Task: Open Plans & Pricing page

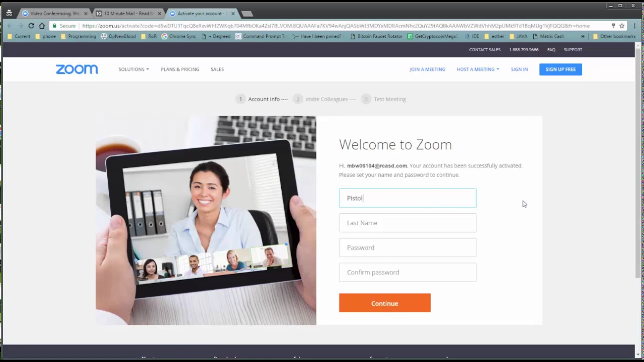Action: pos(180,69)
